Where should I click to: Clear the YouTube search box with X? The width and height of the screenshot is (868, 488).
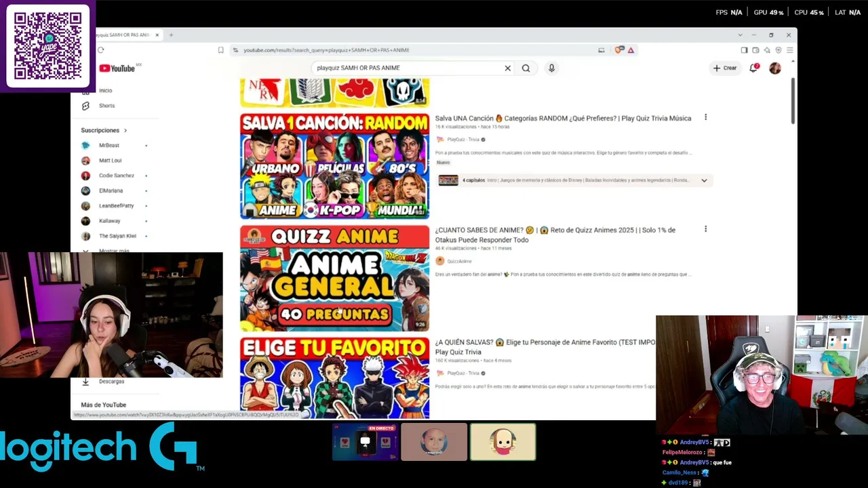click(507, 68)
